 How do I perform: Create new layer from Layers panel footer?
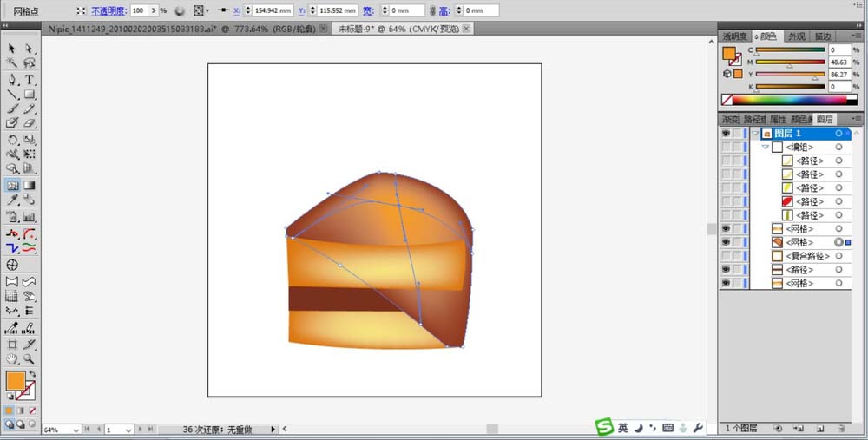(x=820, y=428)
